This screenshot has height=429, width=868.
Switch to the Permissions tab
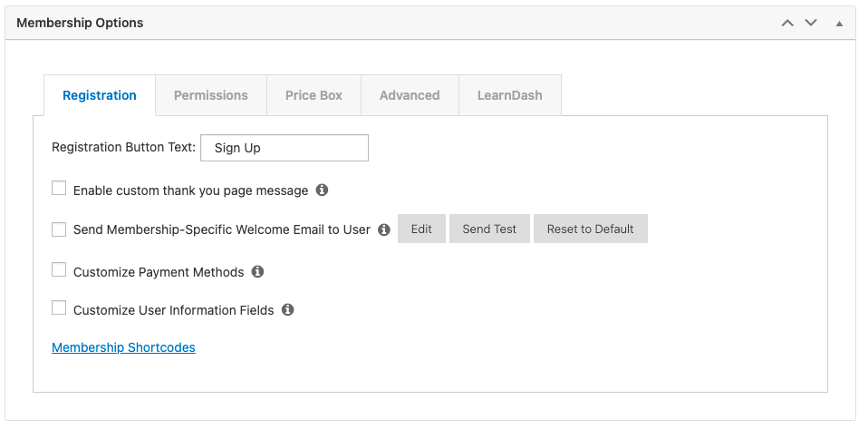coord(210,95)
